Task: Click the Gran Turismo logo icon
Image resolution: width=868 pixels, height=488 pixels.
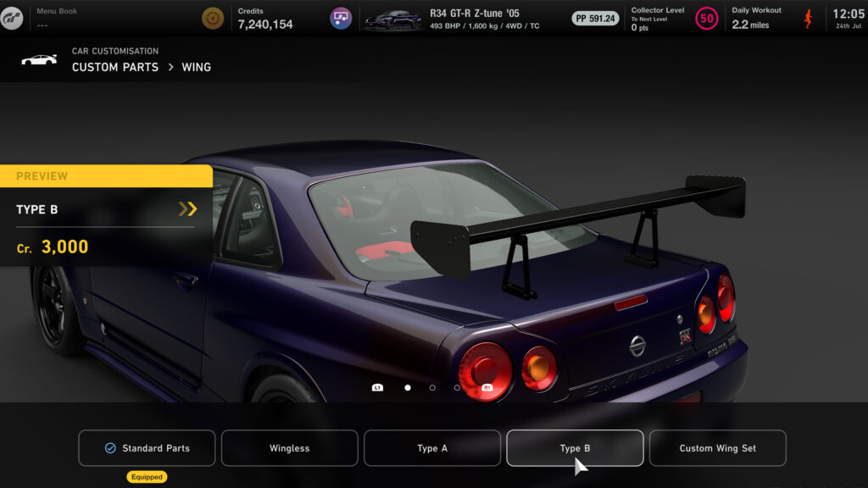Action: (x=12, y=19)
